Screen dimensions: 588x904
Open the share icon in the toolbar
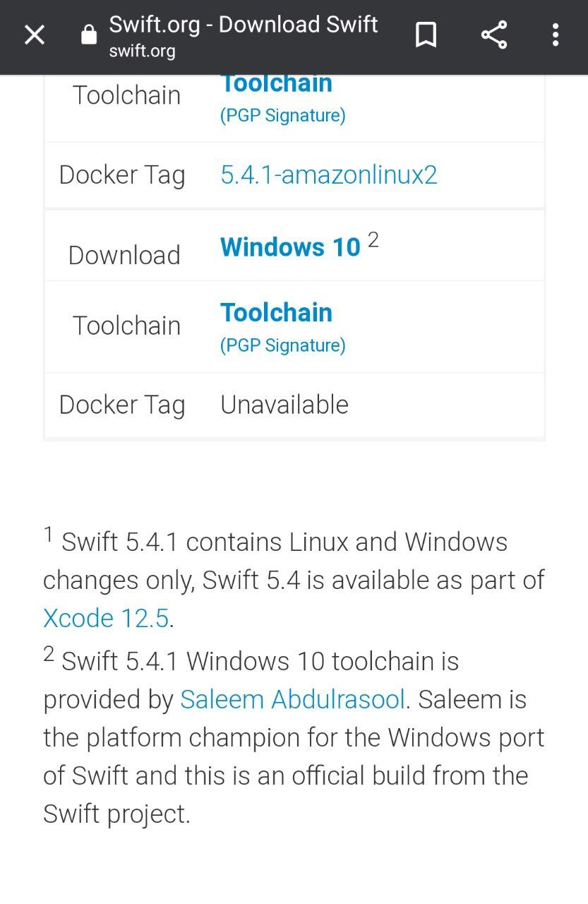click(x=494, y=35)
